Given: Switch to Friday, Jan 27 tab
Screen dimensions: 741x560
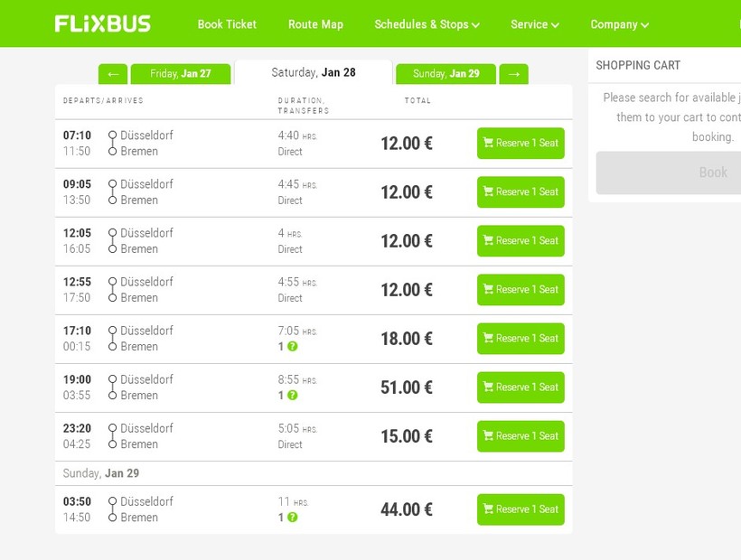Looking at the screenshot, I should (x=180, y=74).
